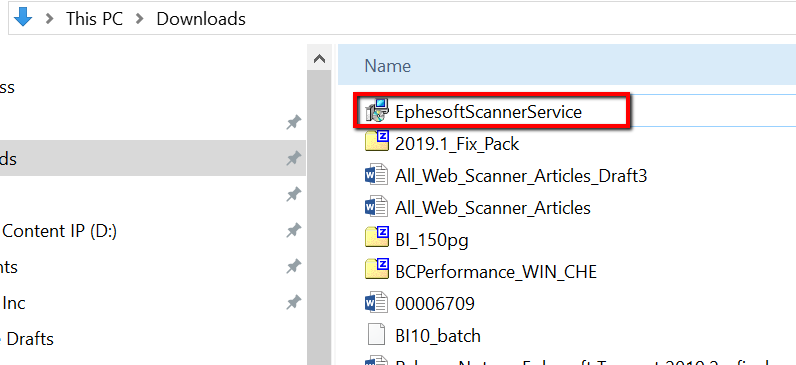The image size is (796, 365).
Task: Select the BI_150pg file name
Action: tap(432, 240)
